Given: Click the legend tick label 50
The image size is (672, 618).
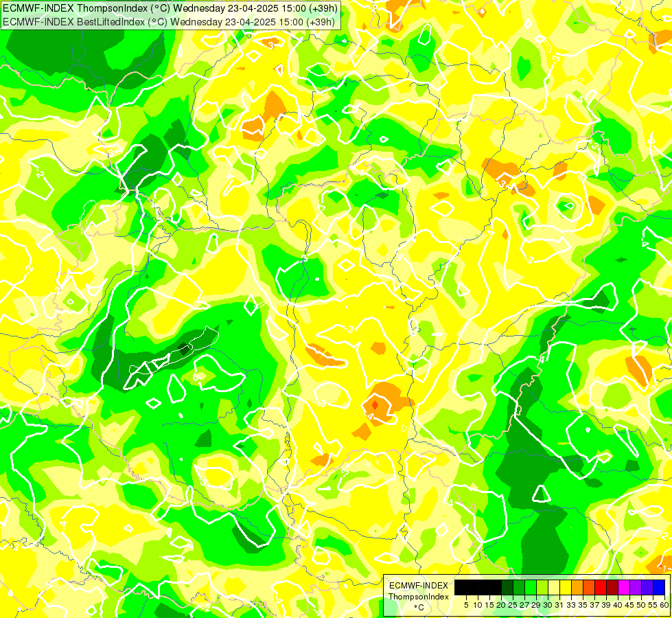Looking at the screenshot, I should click(x=641, y=605).
